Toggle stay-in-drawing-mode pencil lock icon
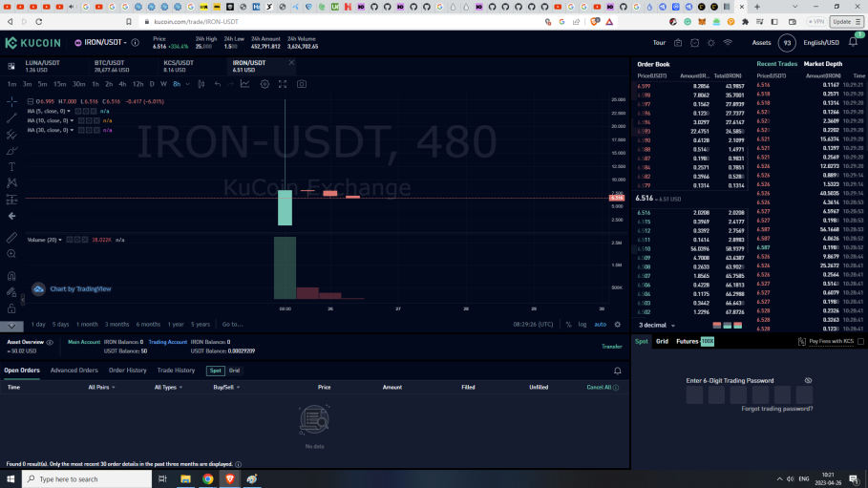This screenshot has height=488, width=868. click(11, 292)
